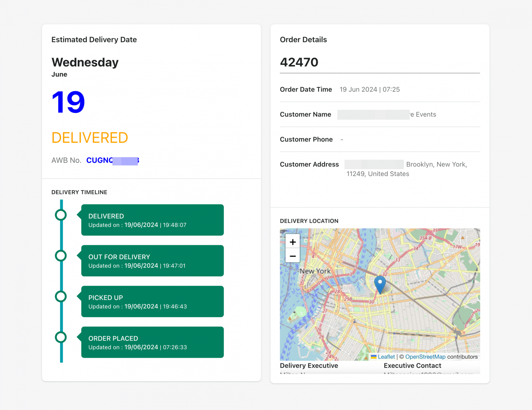The height and width of the screenshot is (410, 532).
Task: Select the DELIVERED timeline card
Action: click(152, 220)
